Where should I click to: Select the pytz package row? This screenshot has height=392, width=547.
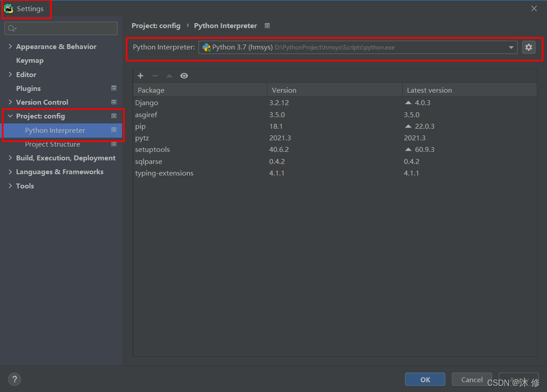pyautogui.click(x=335, y=138)
